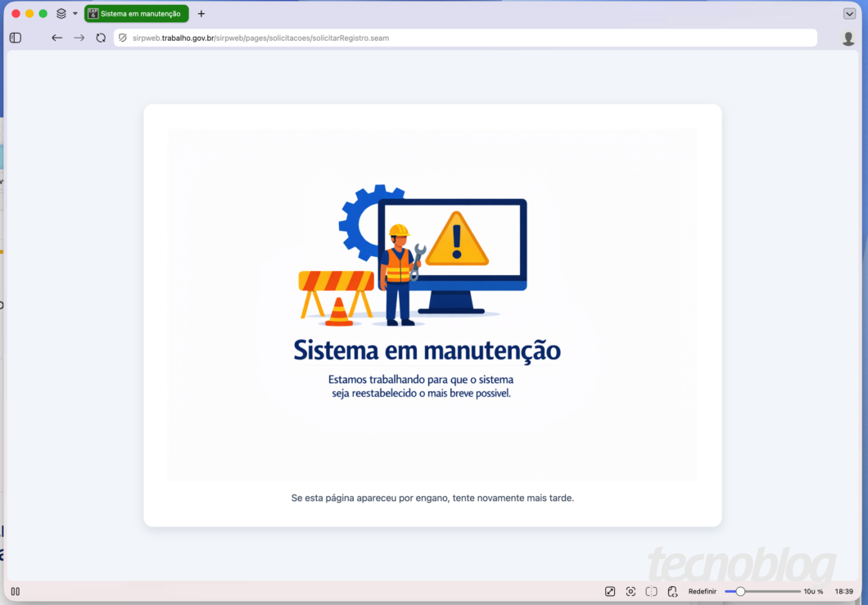868x605 pixels.
Task: Toggle split-view tiling icon
Action: coord(652,591)
